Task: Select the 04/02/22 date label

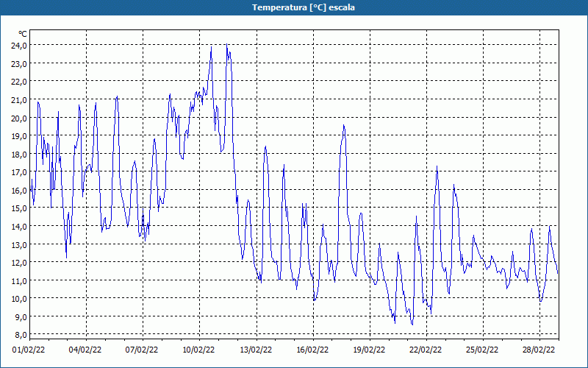Action: tap(85, 350)
